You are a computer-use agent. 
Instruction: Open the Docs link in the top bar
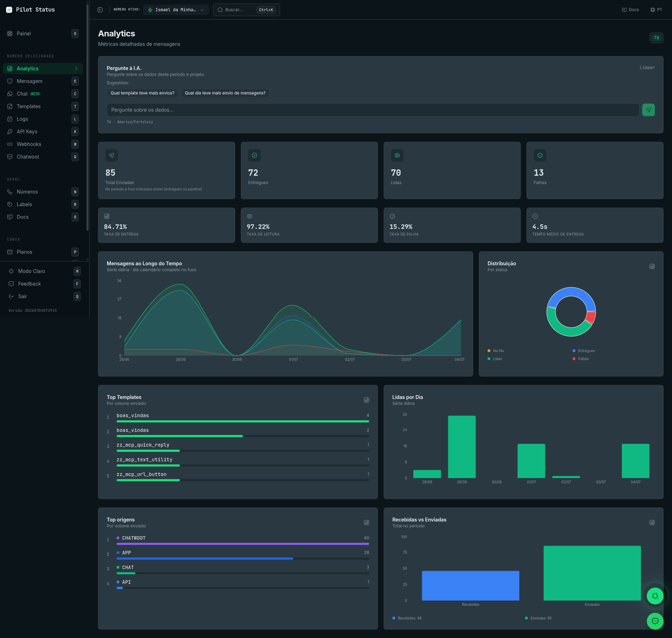630,10
